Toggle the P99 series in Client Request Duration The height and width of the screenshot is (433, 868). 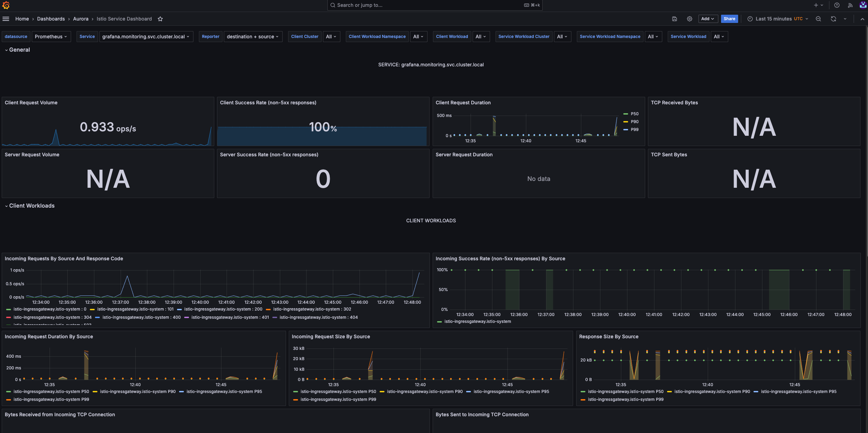click(x=634, y=130)
